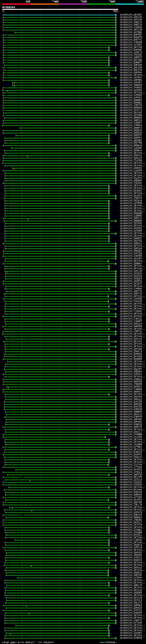Select the UniRef100_P35685 label
The height and width of the screenshot is (644, 146).
point(131,42)
